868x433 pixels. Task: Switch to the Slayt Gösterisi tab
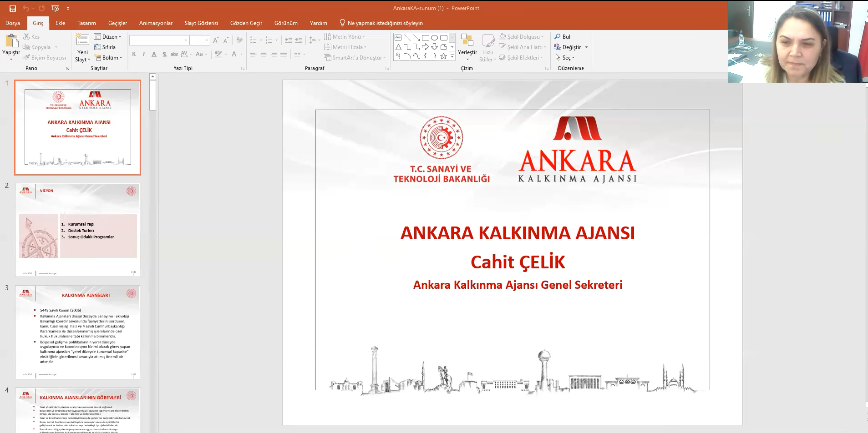point(201,23)
